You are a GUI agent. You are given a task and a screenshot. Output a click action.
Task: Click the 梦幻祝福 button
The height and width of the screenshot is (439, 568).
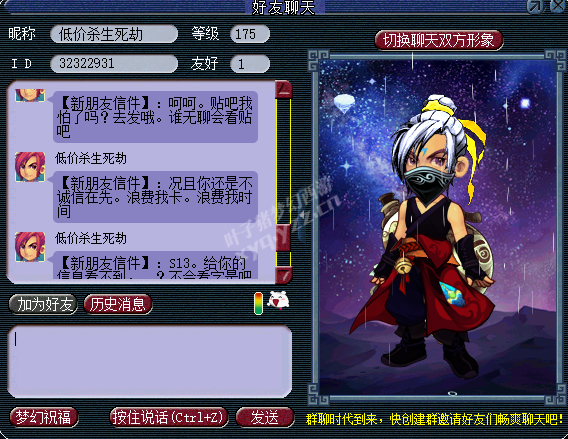(44, 417)
